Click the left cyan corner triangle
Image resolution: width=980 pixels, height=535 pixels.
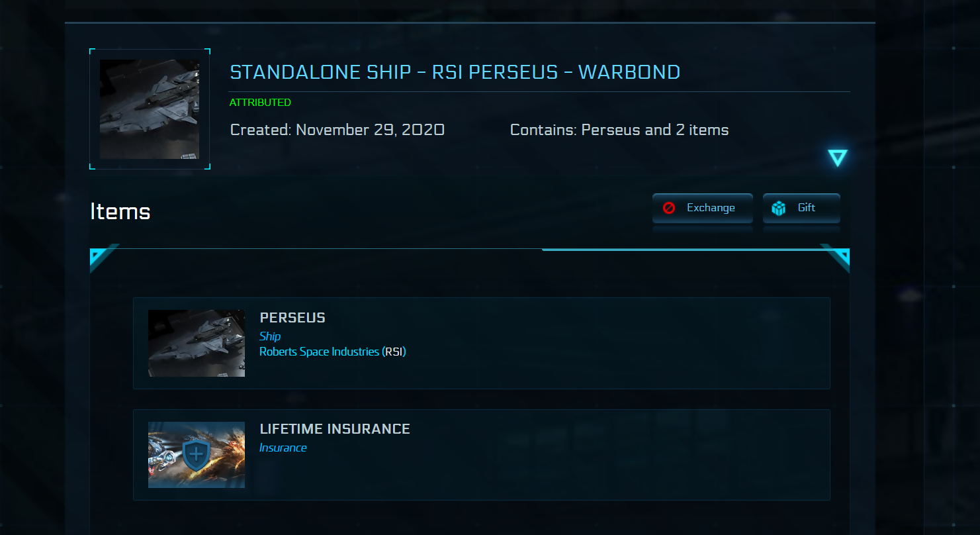point(101,258)
